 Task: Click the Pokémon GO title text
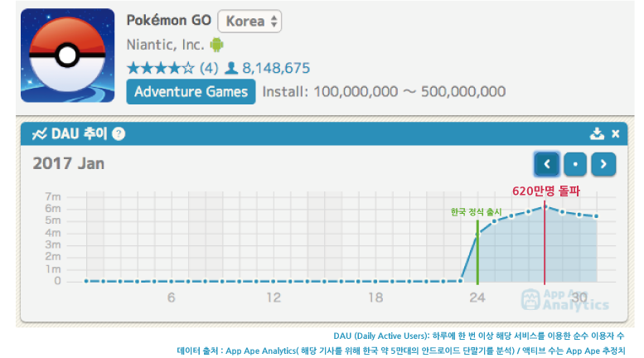click(168, 20)
